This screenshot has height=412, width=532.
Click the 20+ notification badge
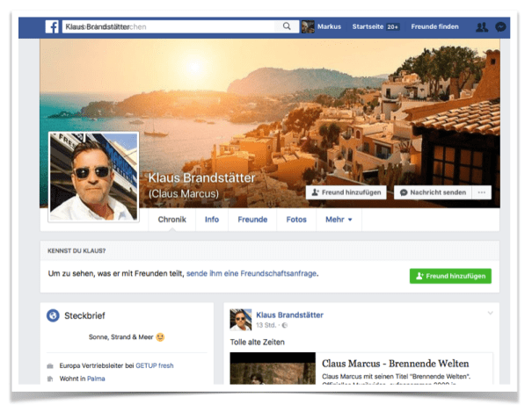[x=392, y=26]
